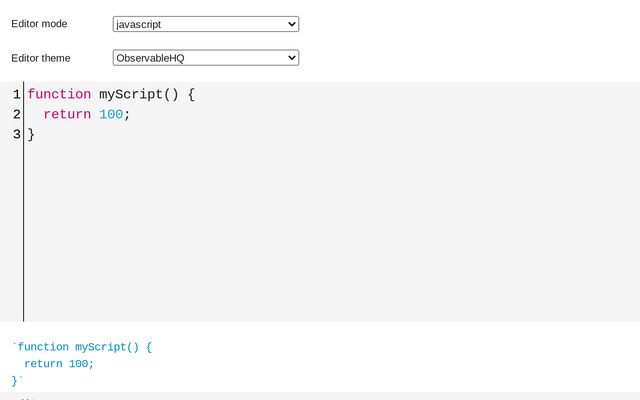Click the Editor theme label
640x400 pixels.
coord(41,58)
